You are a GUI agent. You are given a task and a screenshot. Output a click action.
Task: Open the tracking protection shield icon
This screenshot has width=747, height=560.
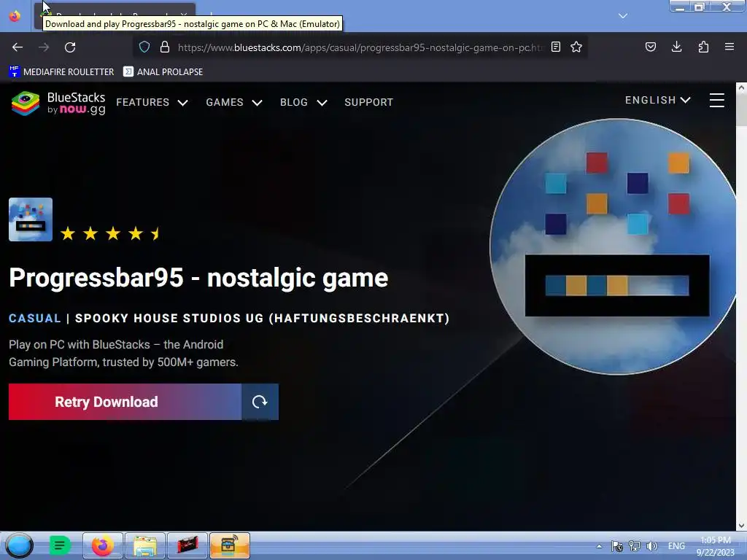(x=144, y=47)
